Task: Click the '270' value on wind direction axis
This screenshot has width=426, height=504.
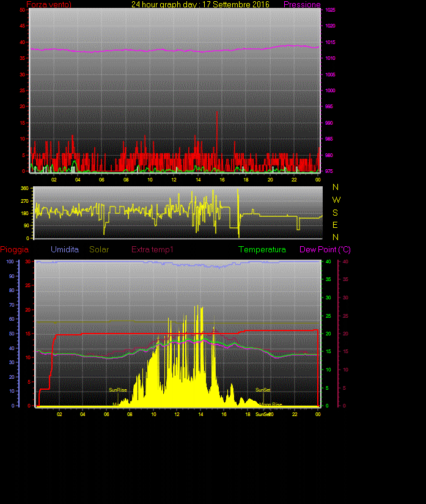Action: point(24,201)
